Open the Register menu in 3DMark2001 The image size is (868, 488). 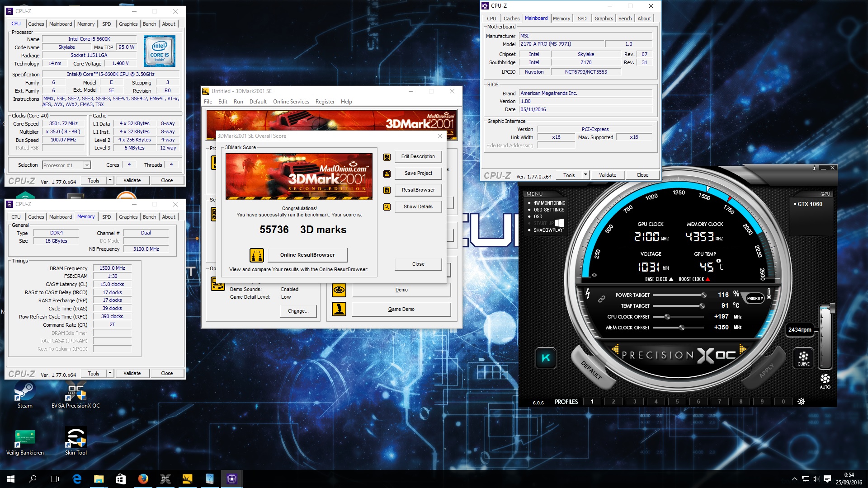(325, 102)
